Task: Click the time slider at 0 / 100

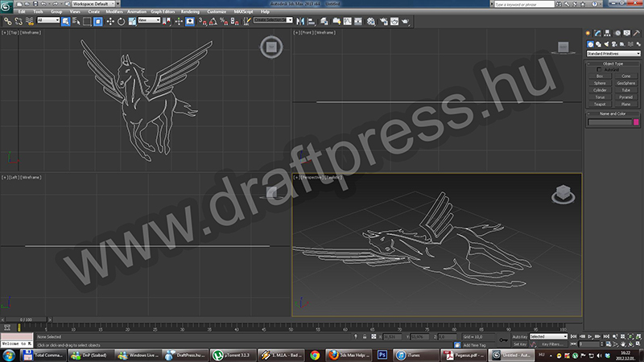Action: tap(26, 319)
